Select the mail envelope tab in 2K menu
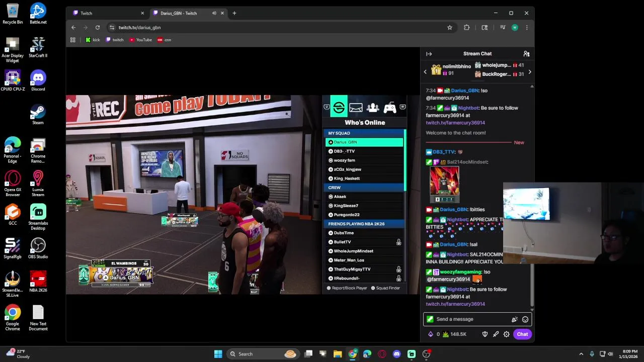 coord(356,107)
